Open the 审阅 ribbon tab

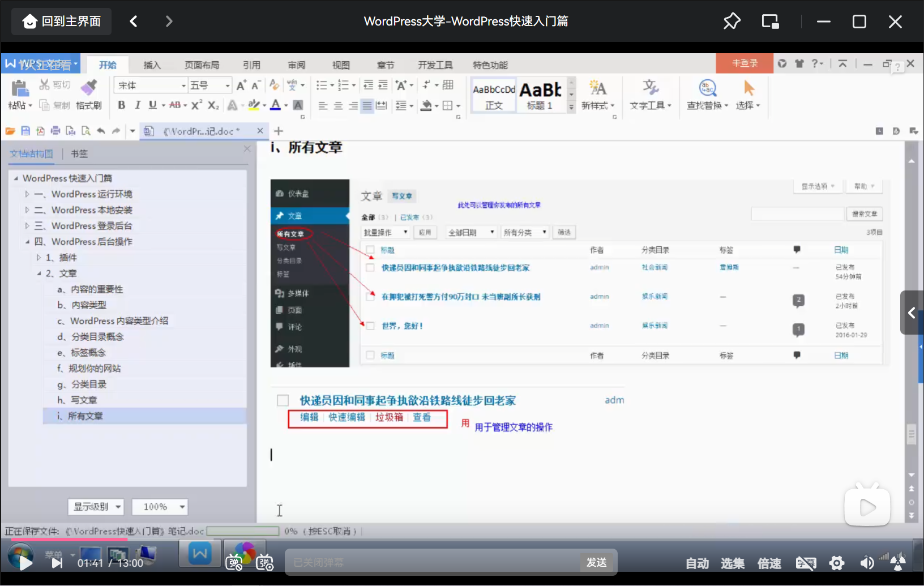(x=296, y=65)
